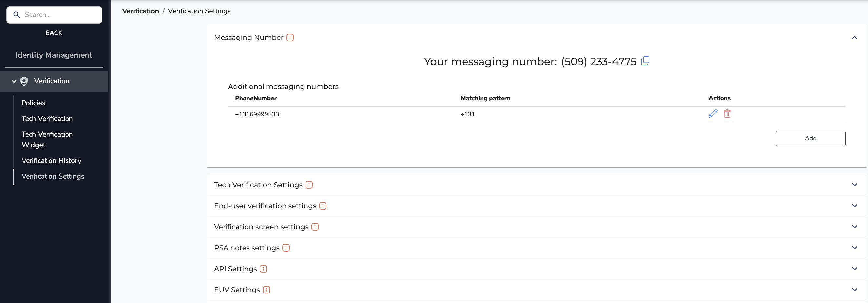Go to Tech Verification Widget
The image size is (868, 303).
(x=47, y=140)
